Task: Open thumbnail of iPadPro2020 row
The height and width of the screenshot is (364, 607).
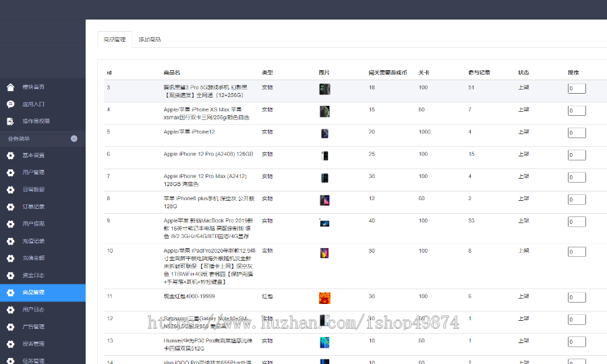Action: [x=324, y=253]
